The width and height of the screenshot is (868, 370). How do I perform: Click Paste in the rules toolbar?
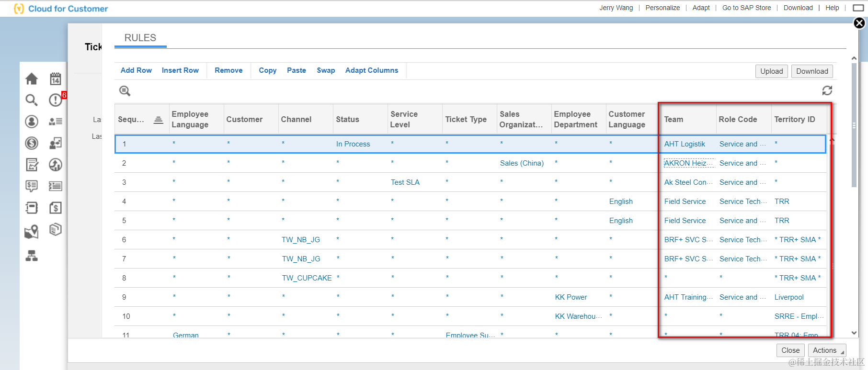click(297, 70)
